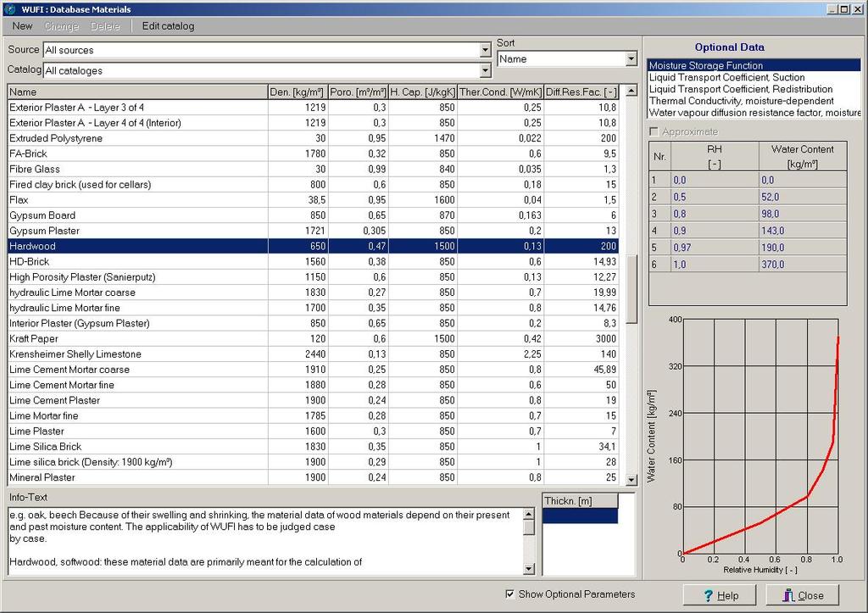Maximize the WUFI Database Materials window
The width and height of the screenshot is (868, 613).
click(843, 8)
